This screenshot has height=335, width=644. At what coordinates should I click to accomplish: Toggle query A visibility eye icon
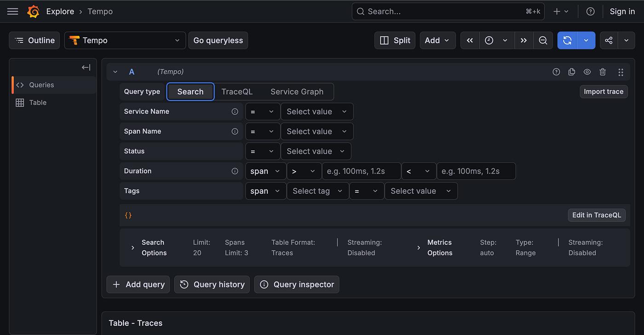click(x=587, y=72)
